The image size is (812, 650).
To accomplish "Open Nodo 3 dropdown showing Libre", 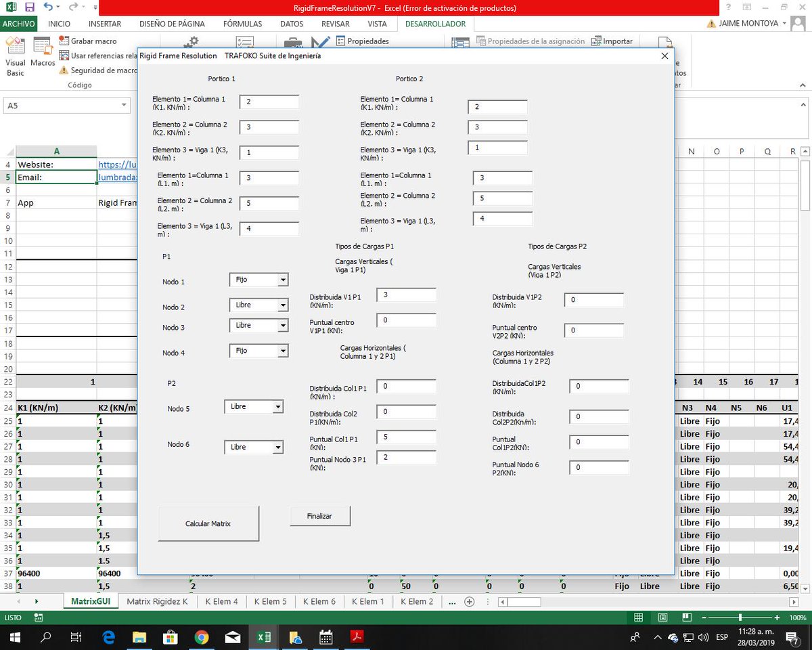I will (x=284, y=326).
